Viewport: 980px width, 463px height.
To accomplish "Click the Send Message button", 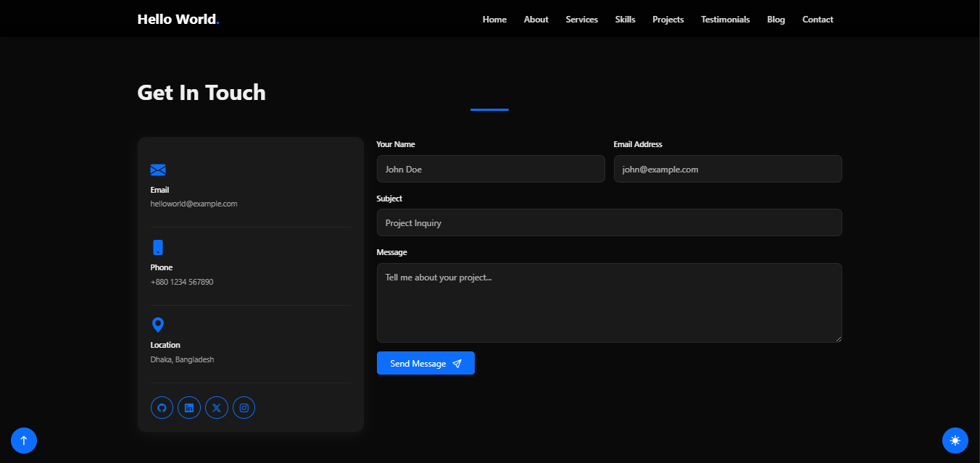I will coord(425,363).
